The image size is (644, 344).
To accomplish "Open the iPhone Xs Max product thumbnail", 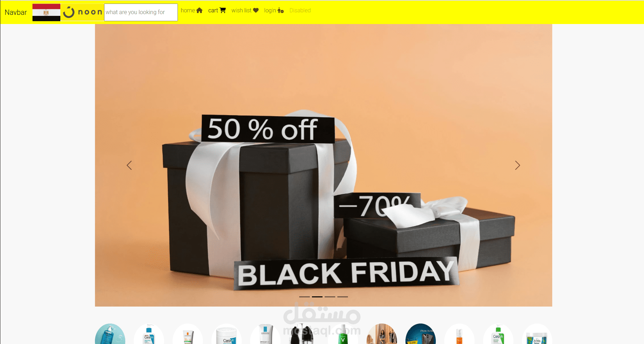I will tap(421, 334).
